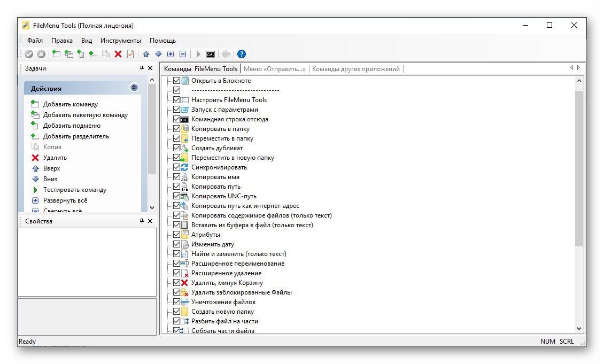Uncheck the Открыть в Блокноте checkbox
The height and width of the screenshot is (364, 604).
(176, 81)
